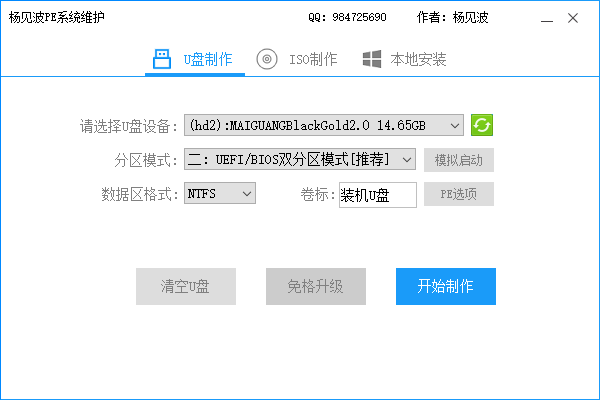The image size is (600, 400).
Task: Click the 模拟启动 button
Action: coord(458,160)
